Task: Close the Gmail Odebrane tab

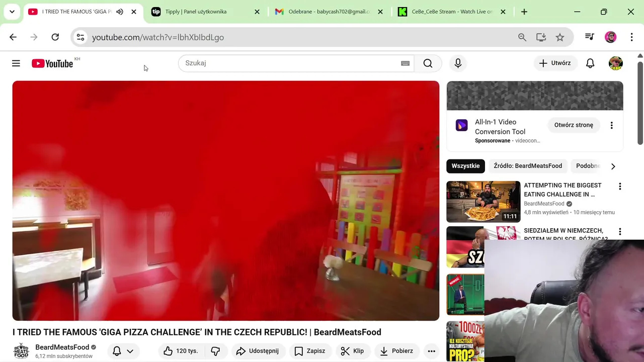Action: coord(380,12)
